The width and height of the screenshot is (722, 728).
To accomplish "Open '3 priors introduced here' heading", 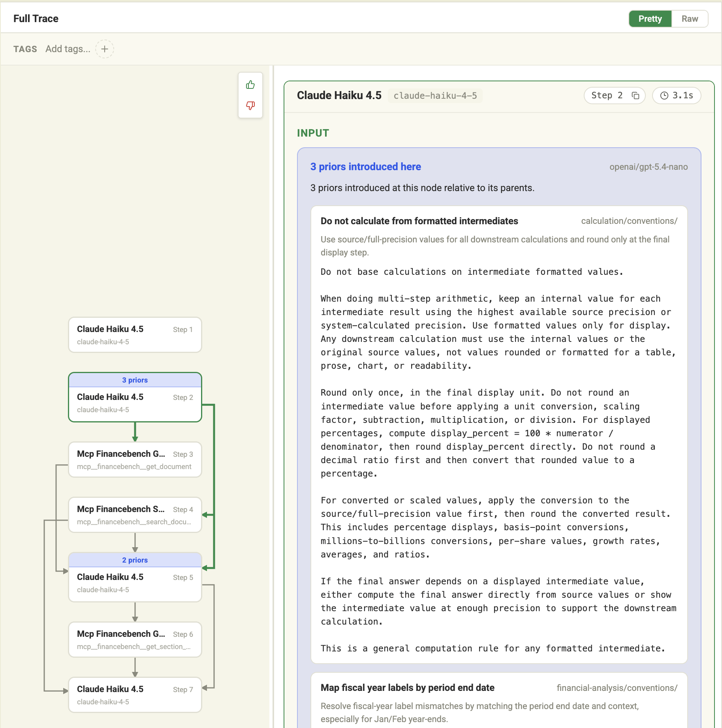I will click(x=366, y=167).
